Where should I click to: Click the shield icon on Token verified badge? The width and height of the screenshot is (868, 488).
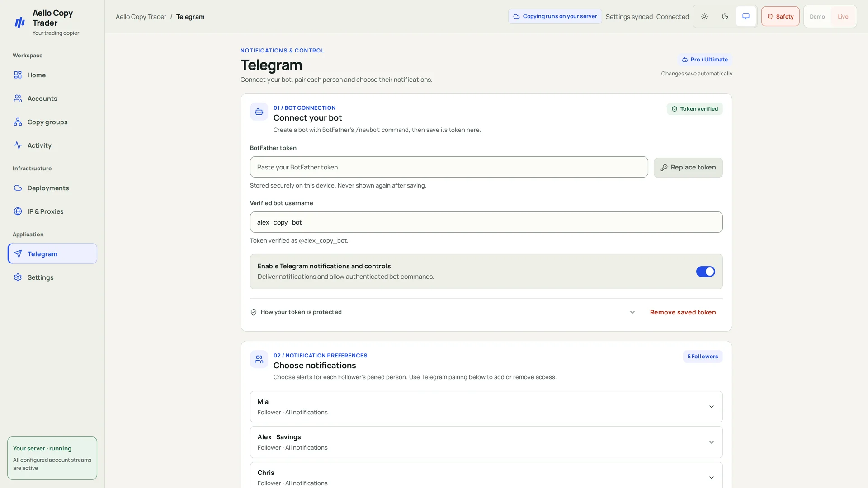point(675,109)
